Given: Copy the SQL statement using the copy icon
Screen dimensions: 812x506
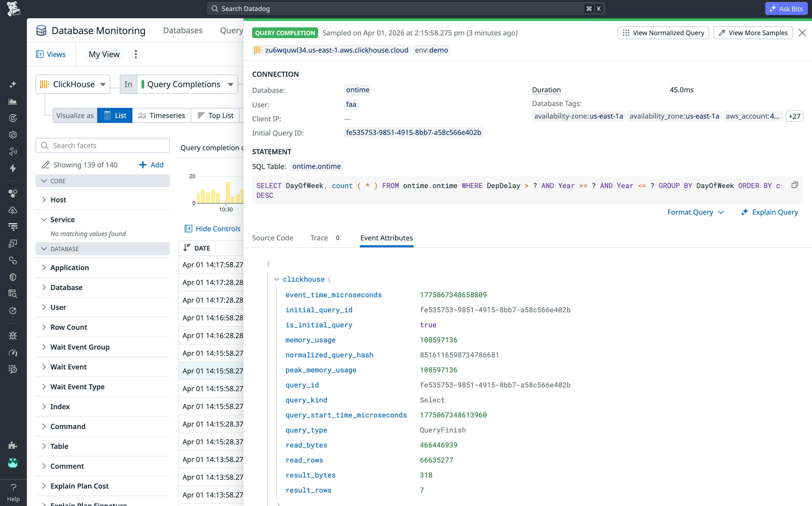Looking at the screenshot, I should click(x=795, y=185).
